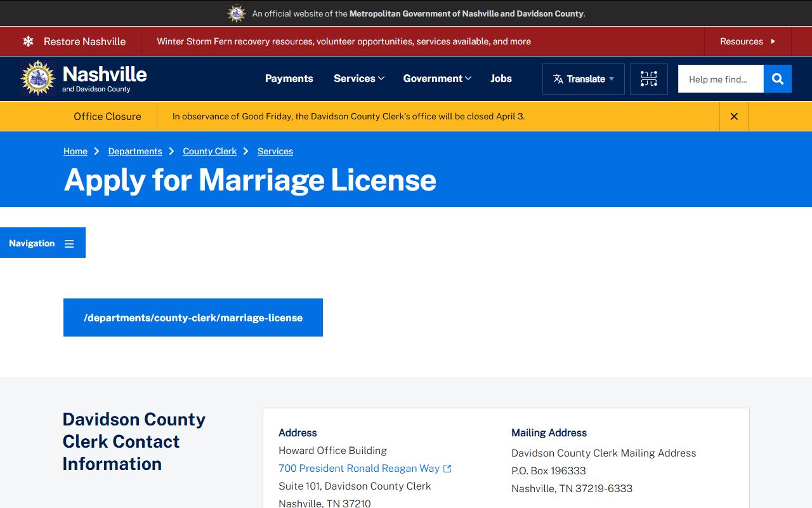Click the P.O. Box 196333 text

pos(549,471)
